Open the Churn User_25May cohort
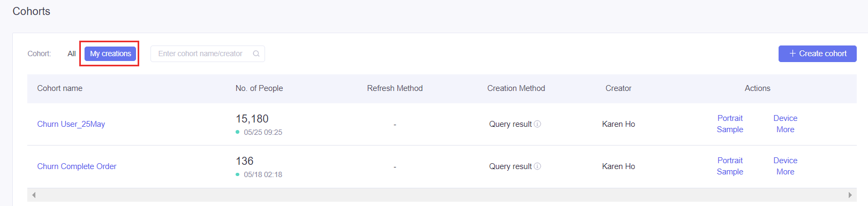Image resolution: width=868 pixels, height=206 pixels. tap(71, 124)
